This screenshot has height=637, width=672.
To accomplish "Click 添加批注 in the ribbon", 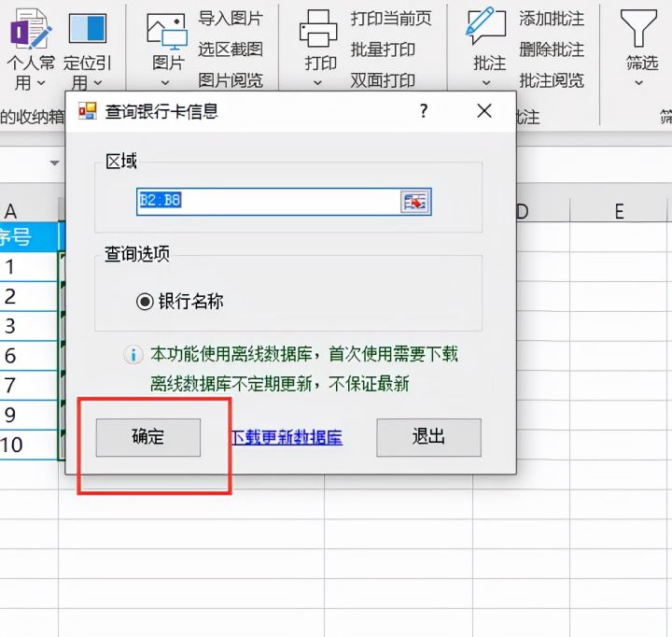I will point(552,19).
